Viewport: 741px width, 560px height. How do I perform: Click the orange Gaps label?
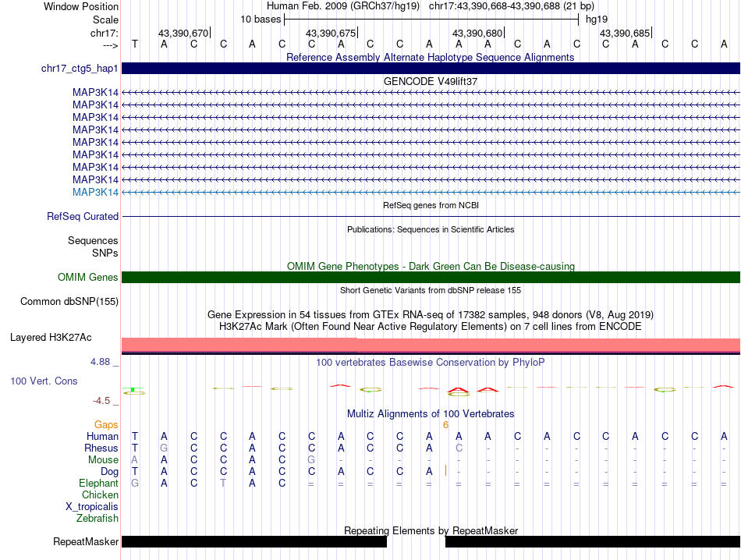tap(106, 424)
